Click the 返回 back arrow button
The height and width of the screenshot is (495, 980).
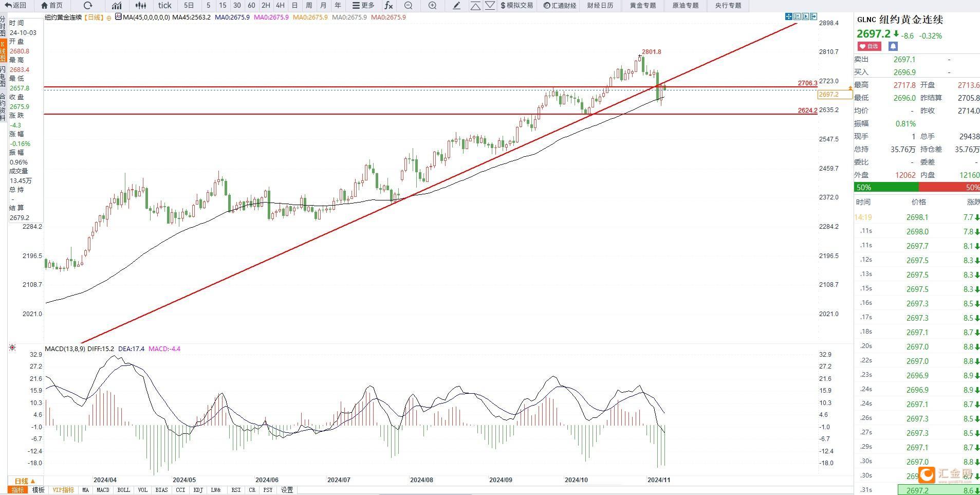[x=16, y=5]
